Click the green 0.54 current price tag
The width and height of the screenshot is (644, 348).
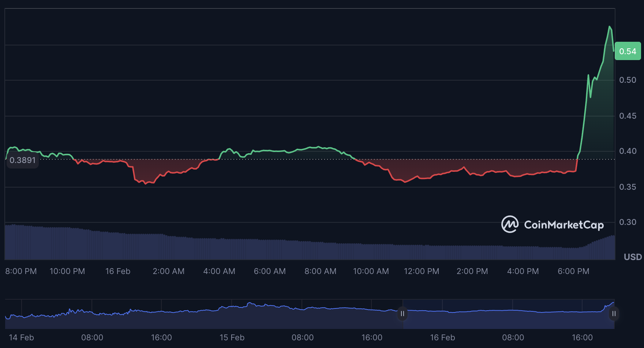click(628, 51)
